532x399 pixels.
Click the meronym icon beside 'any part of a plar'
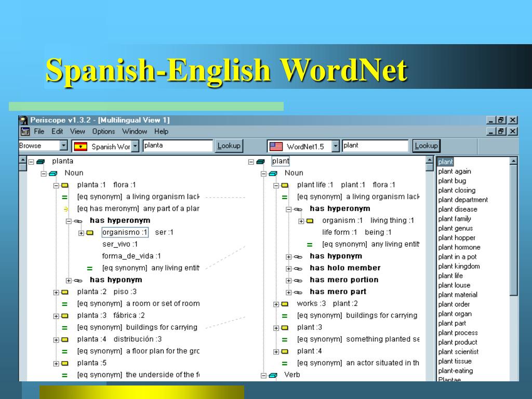(x=65, y=209)
